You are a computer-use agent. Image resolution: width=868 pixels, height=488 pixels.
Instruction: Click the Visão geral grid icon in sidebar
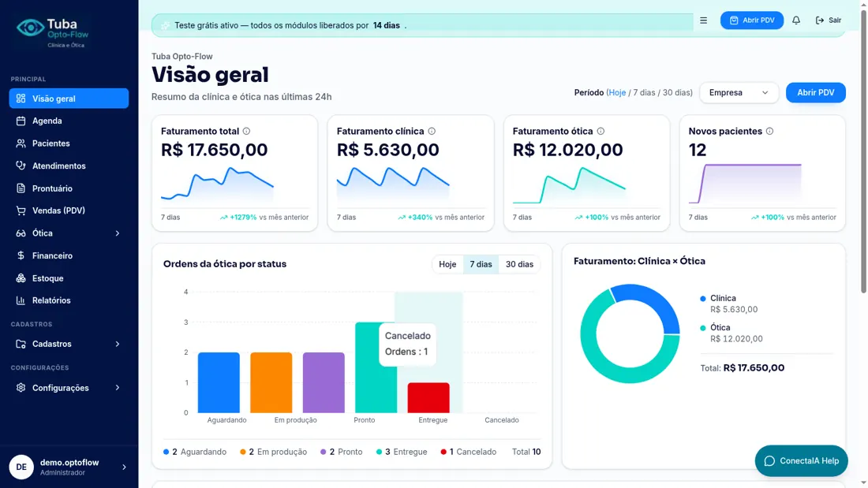(x=21, y=99)
